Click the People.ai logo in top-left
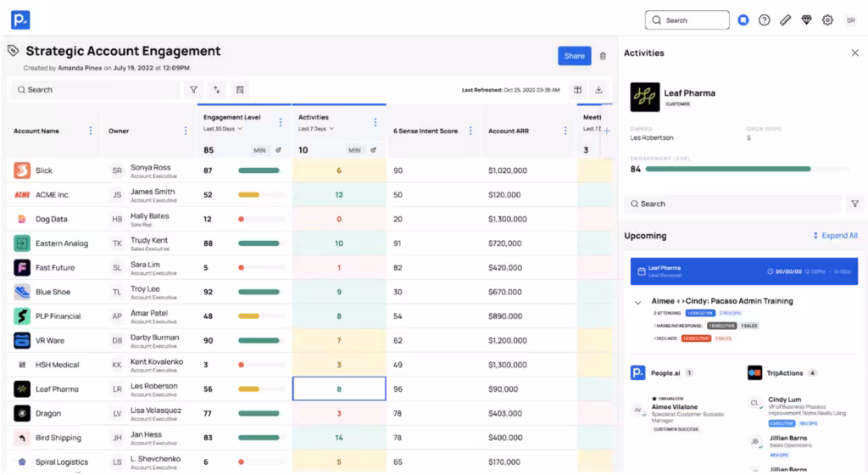Viewport: 868px width, 475px height. coord(20,20)
